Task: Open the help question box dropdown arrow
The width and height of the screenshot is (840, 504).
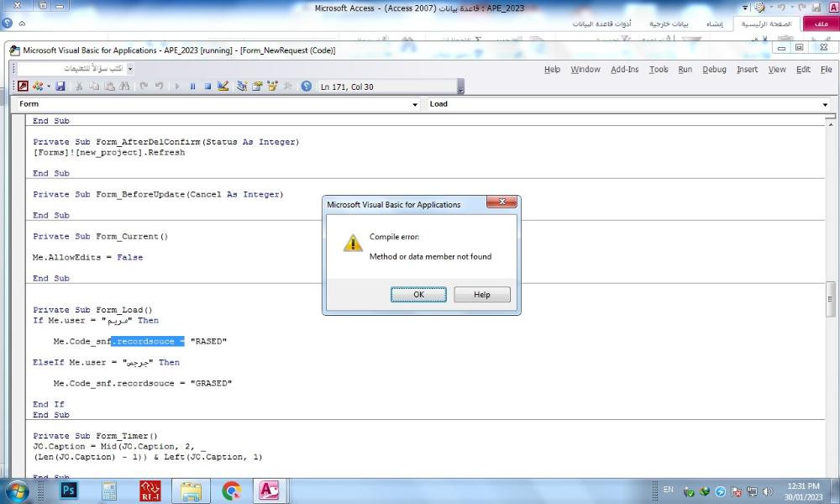Action: (129, 69)
